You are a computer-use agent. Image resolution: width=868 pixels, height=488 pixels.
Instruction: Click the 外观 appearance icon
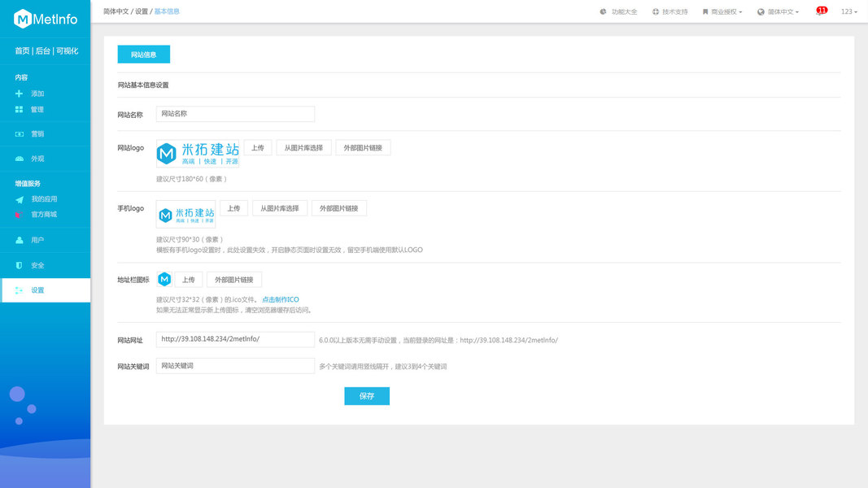coord(20,159)
